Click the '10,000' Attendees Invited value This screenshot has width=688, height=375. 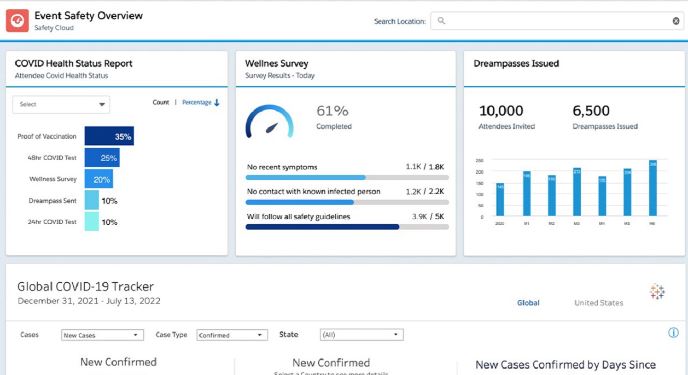click(x=501, y=111)
